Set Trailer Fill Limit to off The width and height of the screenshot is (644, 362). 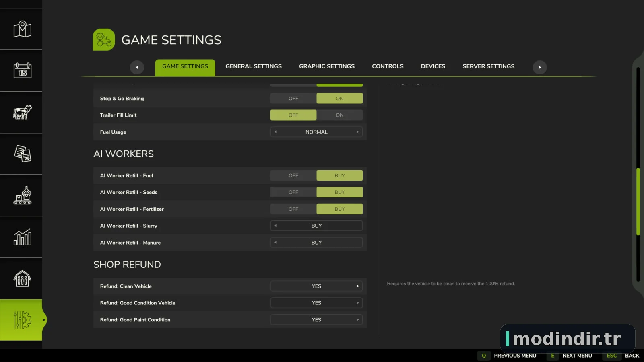click(x=293, y=115)
